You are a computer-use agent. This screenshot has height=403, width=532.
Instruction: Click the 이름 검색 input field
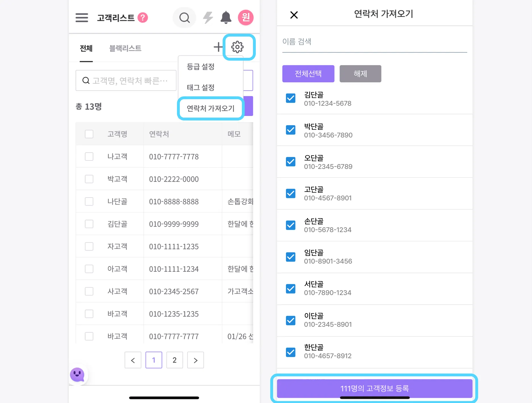click(x=374, y=42)
